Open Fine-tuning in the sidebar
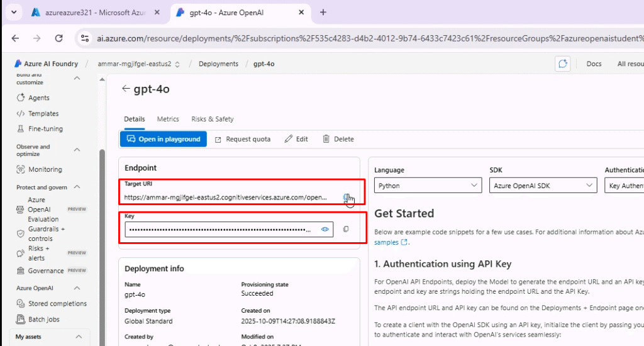Image resolution: width=644 pixels, height=346 pixels. point(45,129)
